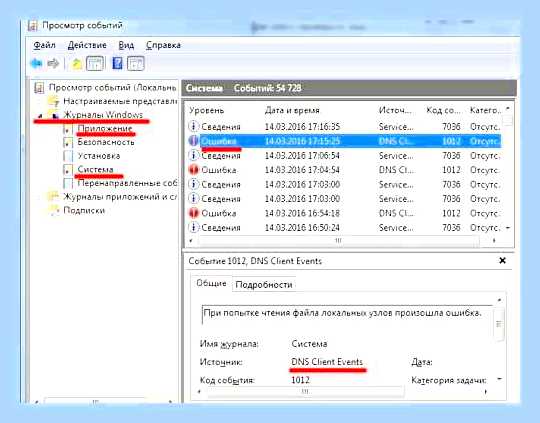
Task: Open the Вид menu
Action: (126, 45)
